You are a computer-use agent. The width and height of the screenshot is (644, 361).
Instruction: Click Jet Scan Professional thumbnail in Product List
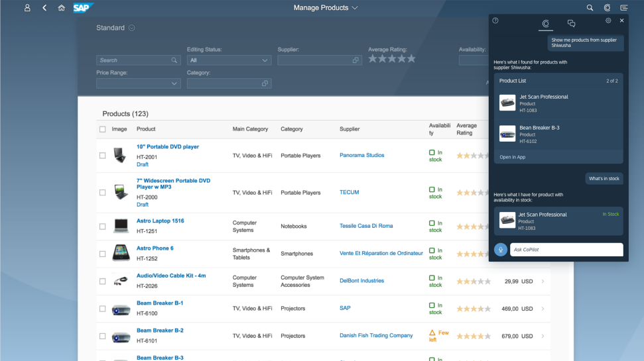point(507,103)
